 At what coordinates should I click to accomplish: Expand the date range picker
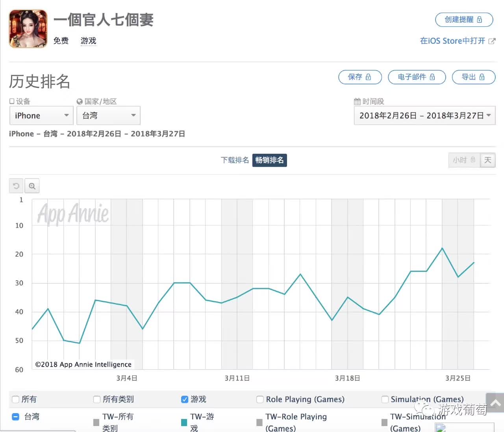pos(424,115)
